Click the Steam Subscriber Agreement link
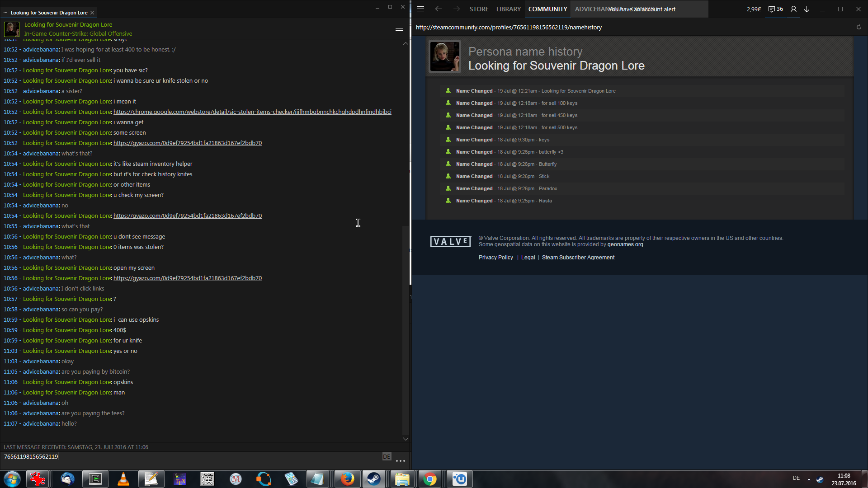This screenshot has height=488, width=868. click(x=578, y=258)
